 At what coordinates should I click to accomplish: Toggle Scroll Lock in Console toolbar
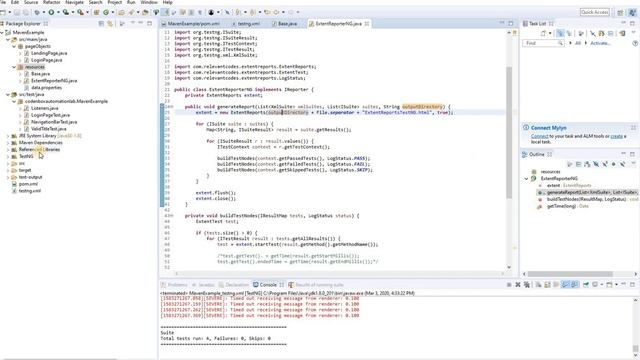pos(548,284)
